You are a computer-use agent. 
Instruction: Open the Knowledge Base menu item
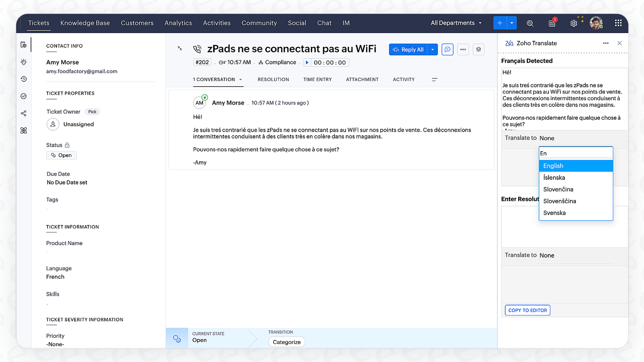[x=85, y=23]
